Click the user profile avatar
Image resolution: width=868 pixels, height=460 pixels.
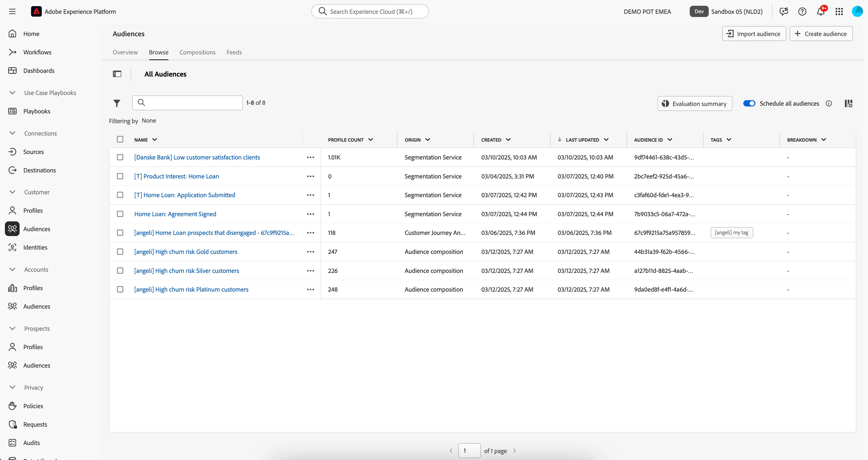(x=857, y=12)
